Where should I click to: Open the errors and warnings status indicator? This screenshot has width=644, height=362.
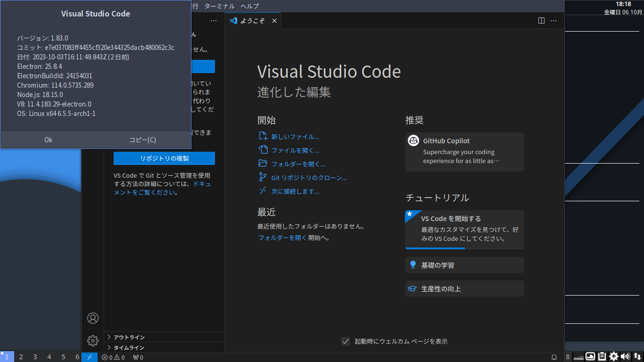(x=113, y=357)
